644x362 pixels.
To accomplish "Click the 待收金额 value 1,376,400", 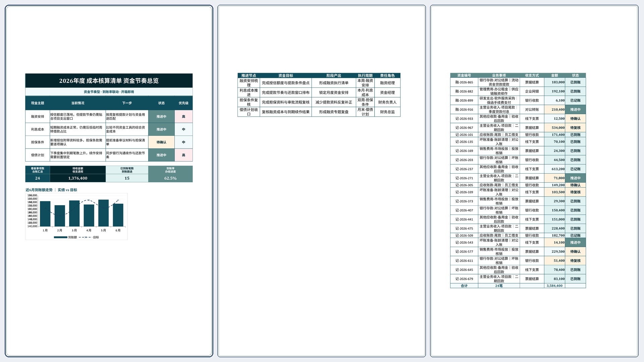I will 78,178.
